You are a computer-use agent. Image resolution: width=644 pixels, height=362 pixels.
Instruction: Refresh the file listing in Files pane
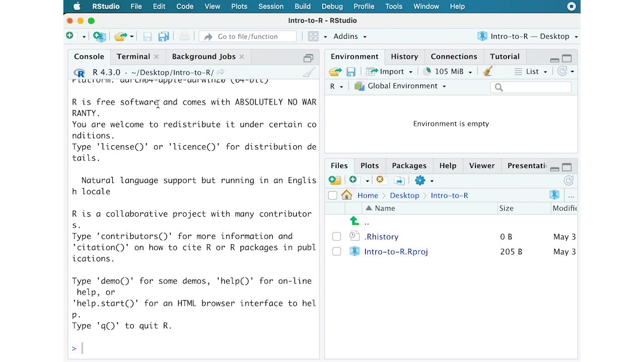(x=569, y=180)
